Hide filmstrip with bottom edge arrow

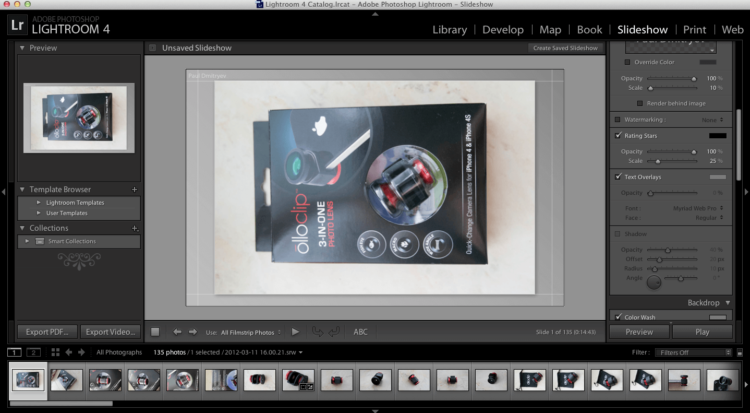click(375, 411)
